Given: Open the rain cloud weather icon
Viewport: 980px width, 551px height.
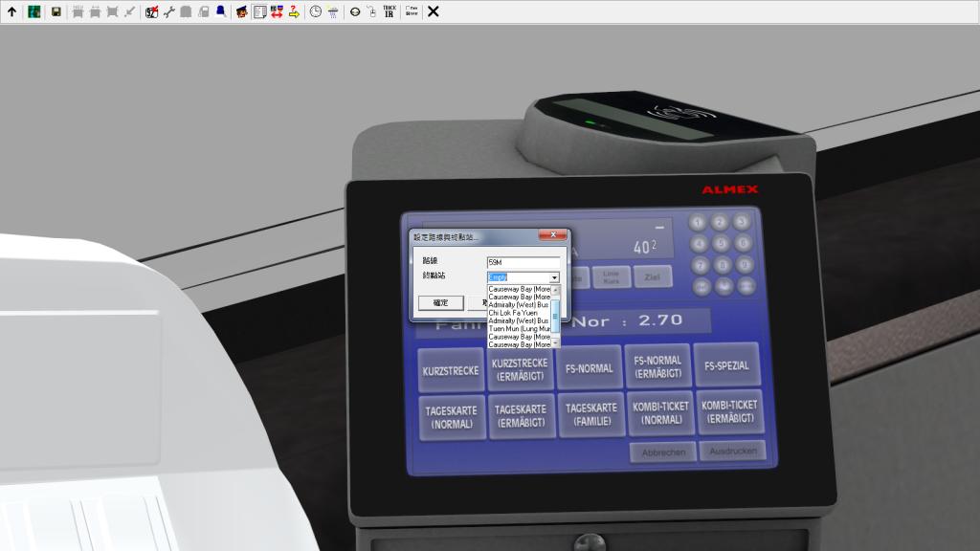Looking at the screenshot, I should (x=333, y=11).
